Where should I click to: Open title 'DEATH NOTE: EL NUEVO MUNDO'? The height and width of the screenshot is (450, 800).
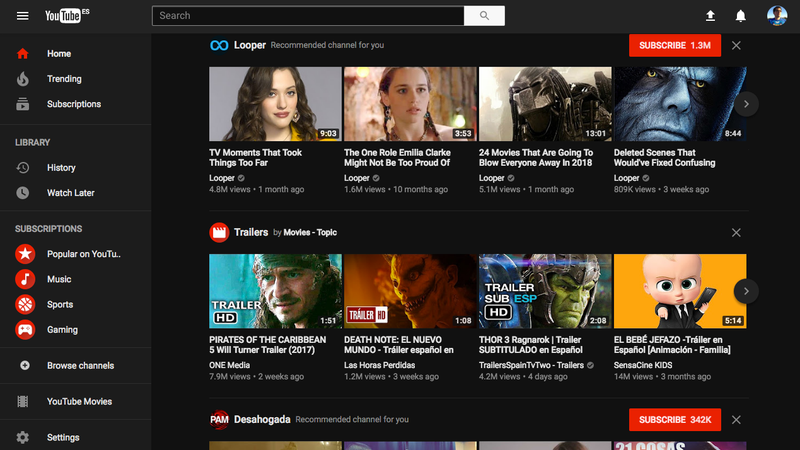398,345
